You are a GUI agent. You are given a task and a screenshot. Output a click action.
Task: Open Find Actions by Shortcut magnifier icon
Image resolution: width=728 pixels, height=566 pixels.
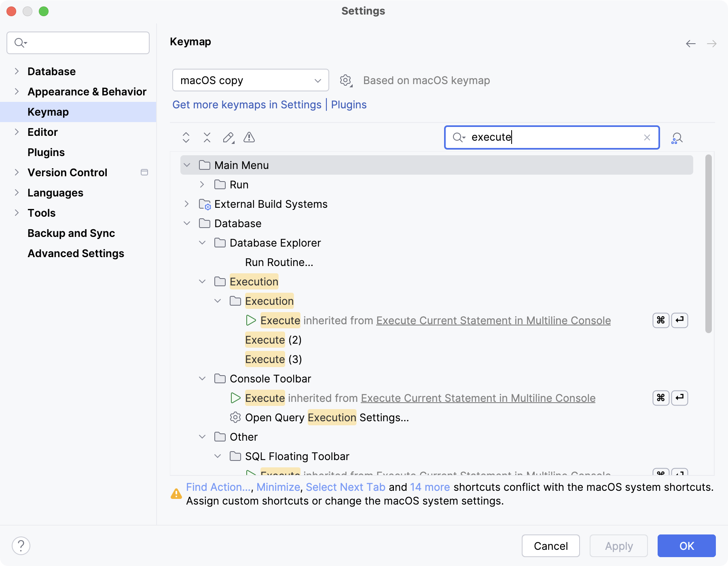pyautogui.click(x=676, y=138)
